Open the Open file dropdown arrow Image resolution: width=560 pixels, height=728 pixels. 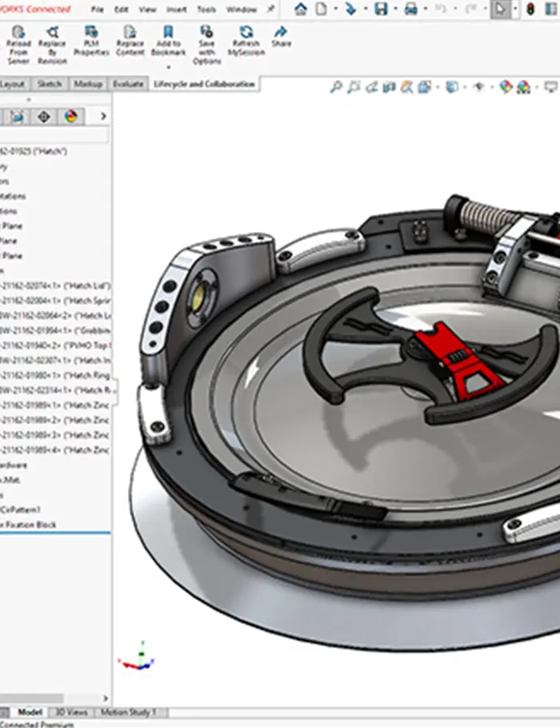(366, 9)
